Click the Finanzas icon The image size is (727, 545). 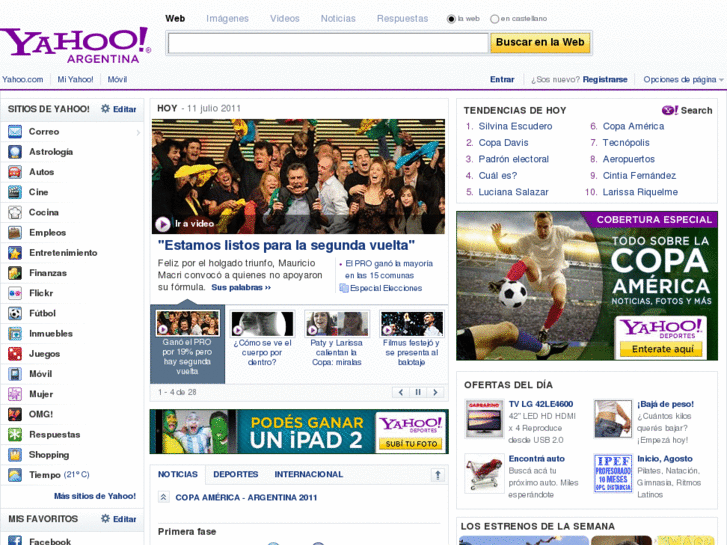coord(15,273)
